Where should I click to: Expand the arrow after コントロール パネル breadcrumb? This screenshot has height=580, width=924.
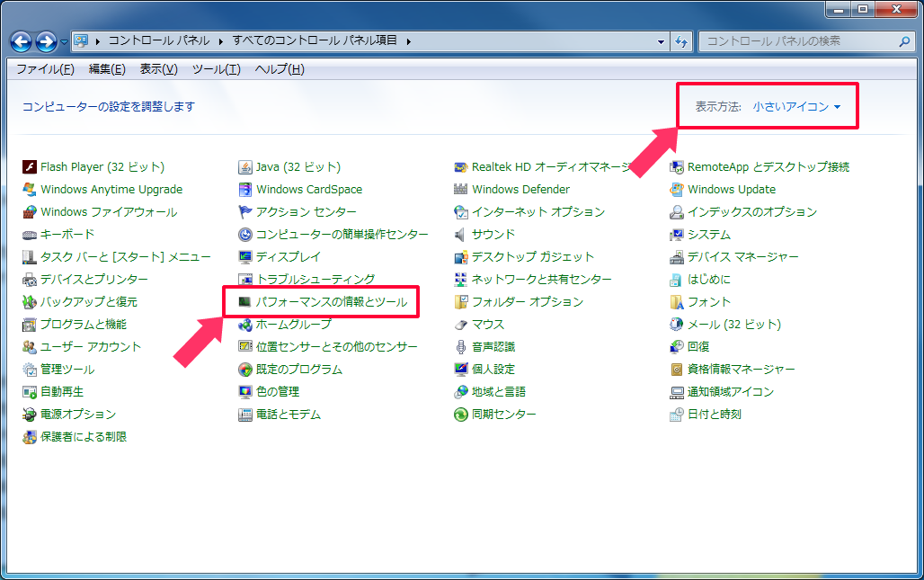click(220, 40)
